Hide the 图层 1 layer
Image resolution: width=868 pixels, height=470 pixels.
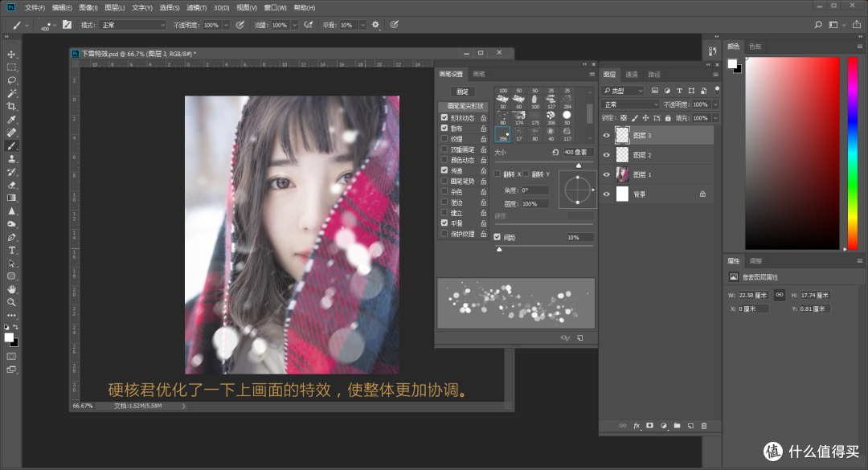point(606,174)
